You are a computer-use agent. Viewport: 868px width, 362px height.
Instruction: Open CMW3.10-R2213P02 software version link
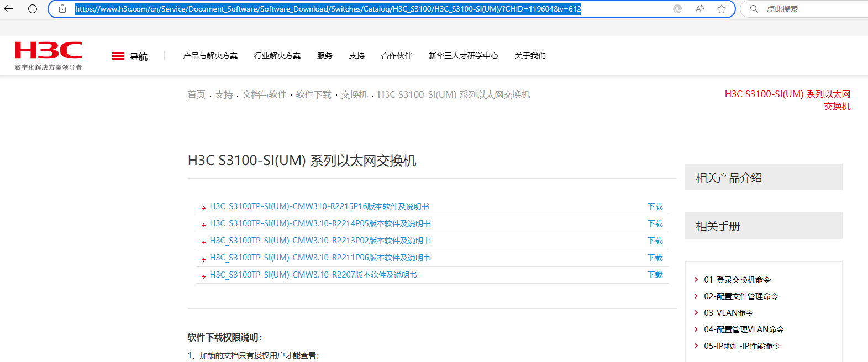(x=320, y=241)
